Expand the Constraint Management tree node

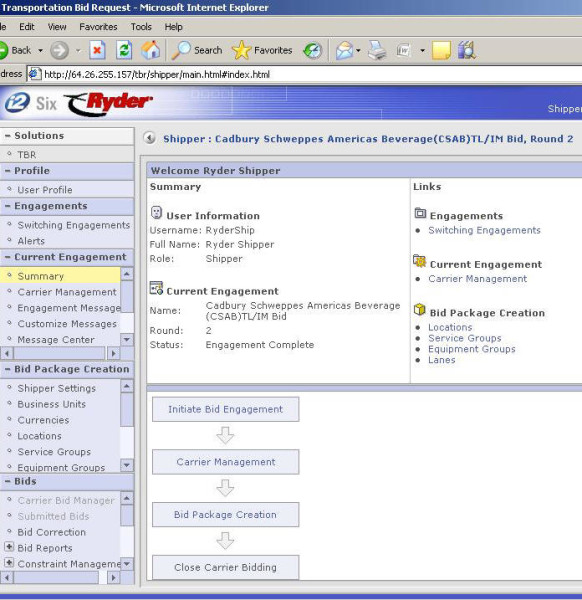point(9,562)
